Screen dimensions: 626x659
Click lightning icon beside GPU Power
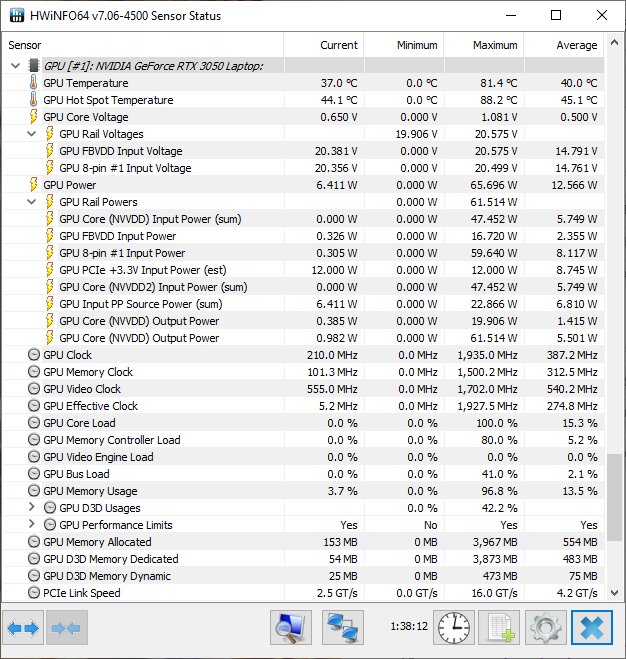(33, 185)
